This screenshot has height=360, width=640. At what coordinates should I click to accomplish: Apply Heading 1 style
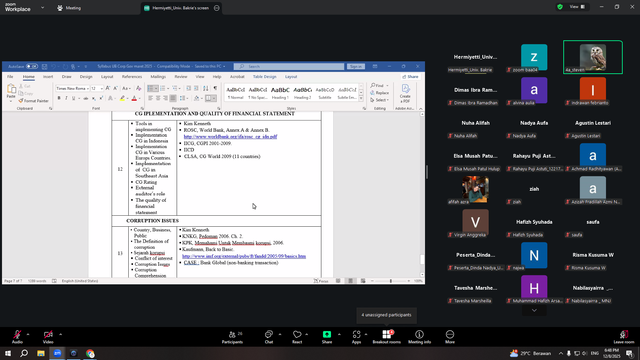point(280,93)
